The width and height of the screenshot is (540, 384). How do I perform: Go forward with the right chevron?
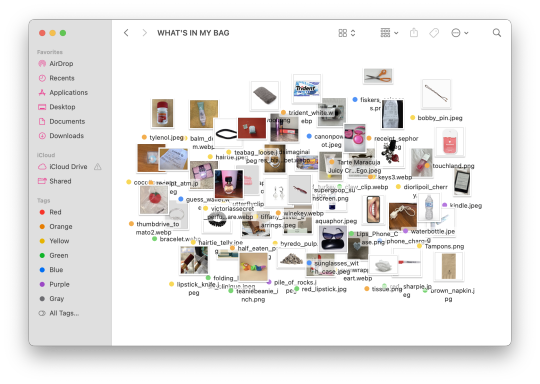(145, 33)
